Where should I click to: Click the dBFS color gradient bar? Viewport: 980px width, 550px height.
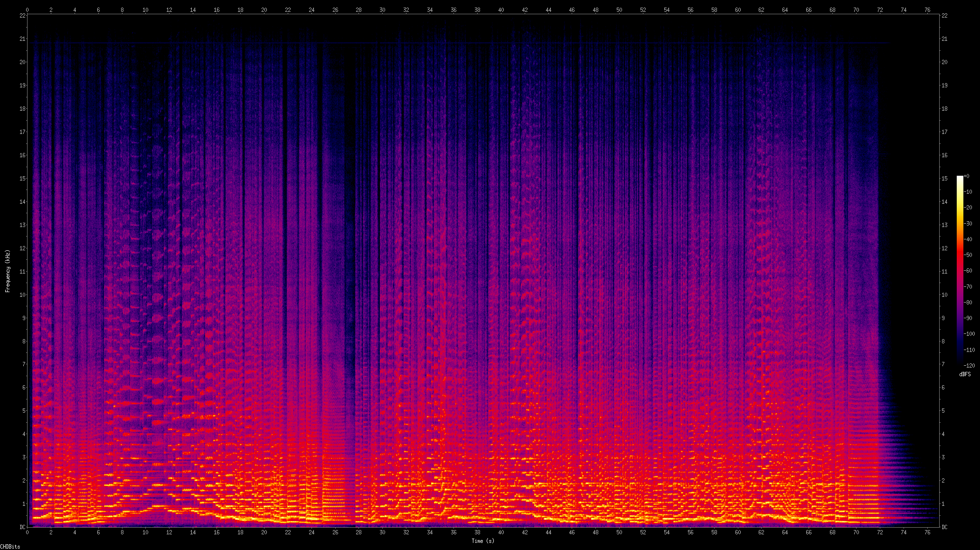960,271
